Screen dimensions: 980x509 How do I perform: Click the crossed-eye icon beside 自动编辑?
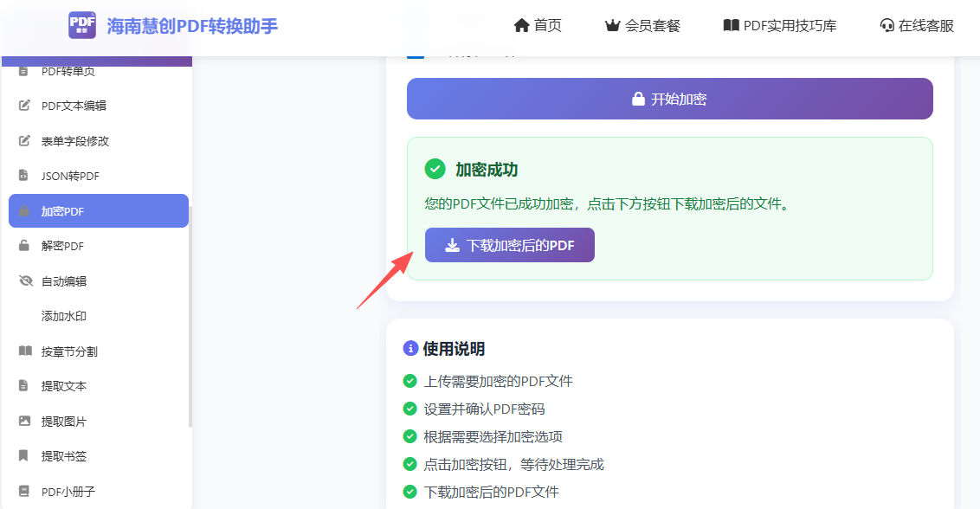tap(26, 280)
